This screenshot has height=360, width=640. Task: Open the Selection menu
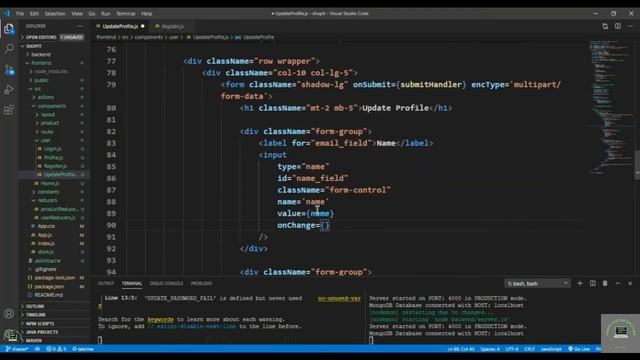[55, 13]
